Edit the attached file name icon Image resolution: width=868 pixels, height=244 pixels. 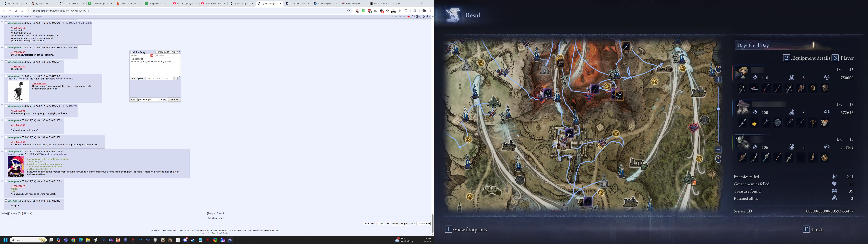click(161, 100)
